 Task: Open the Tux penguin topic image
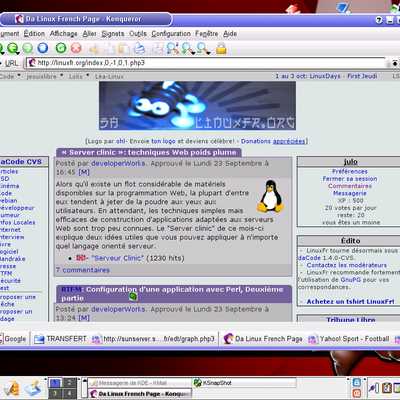[271, 196]
